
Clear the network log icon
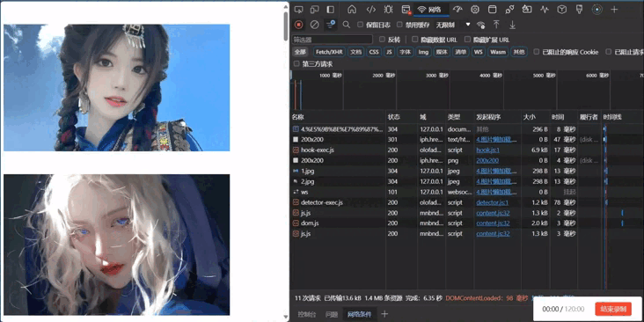[x=315, y=25]
